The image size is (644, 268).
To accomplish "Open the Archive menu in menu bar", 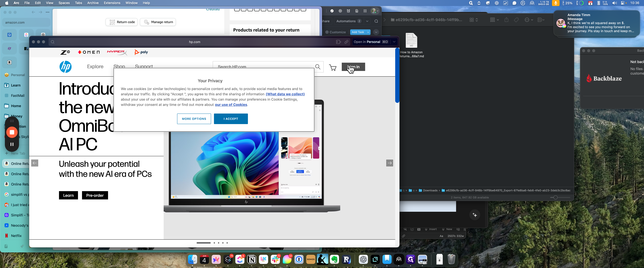I will [x=93, y=3].
